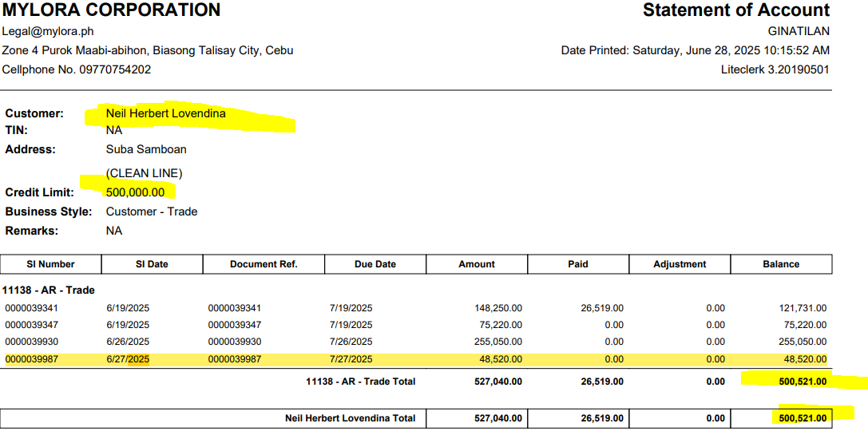
Task: Click the Document Ref. column header
Action: click(x=264, y=264)
